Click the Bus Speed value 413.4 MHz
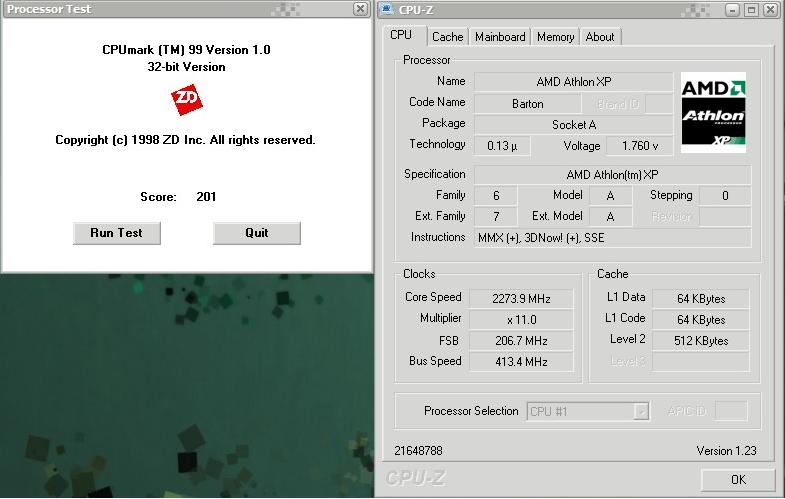785x499 pixels. (x=521, y=362)
